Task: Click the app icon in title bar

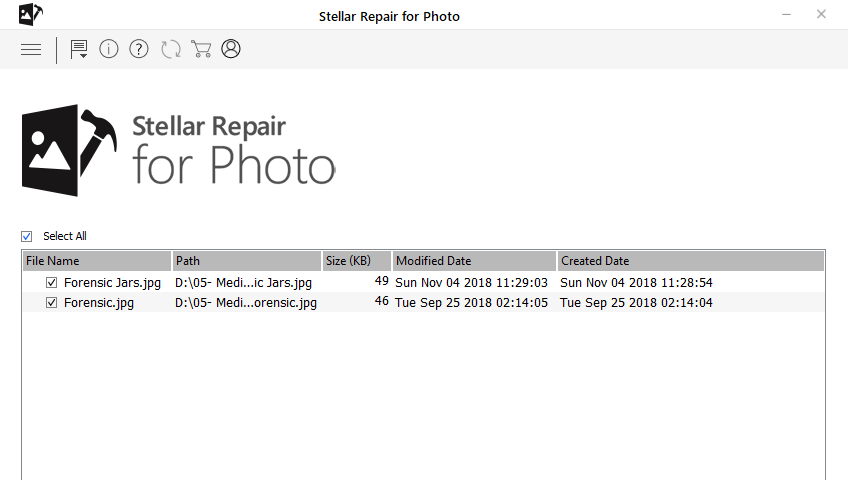Action: coord(30,14)
